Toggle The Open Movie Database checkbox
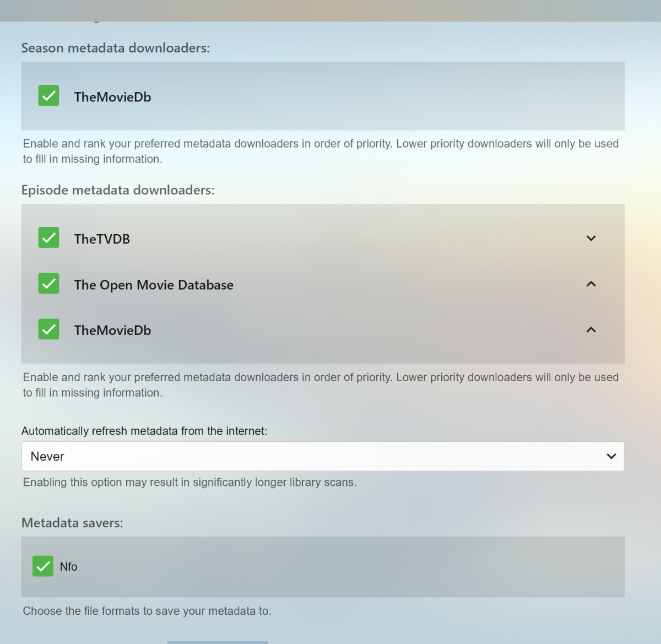 pyautogui.click(x=48, y=284)
